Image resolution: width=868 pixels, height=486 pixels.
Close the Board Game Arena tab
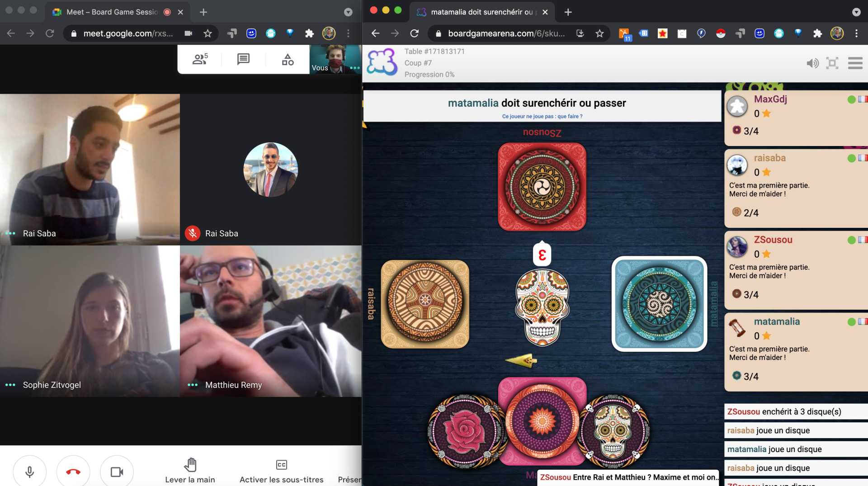coord(545,12)
